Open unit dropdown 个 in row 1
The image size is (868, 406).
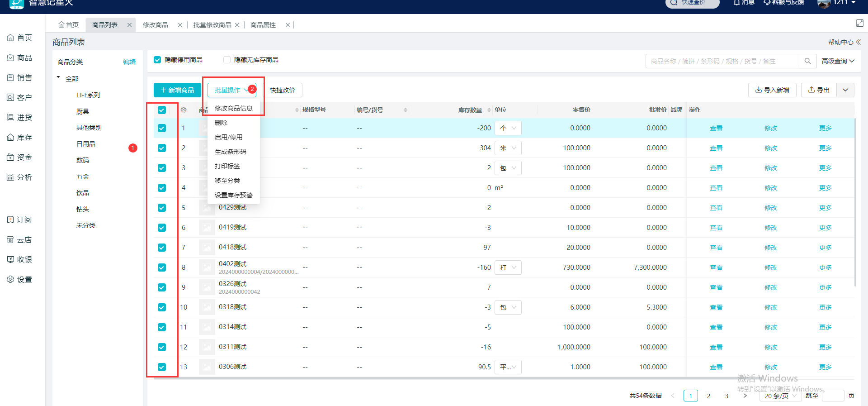(508, 128)
